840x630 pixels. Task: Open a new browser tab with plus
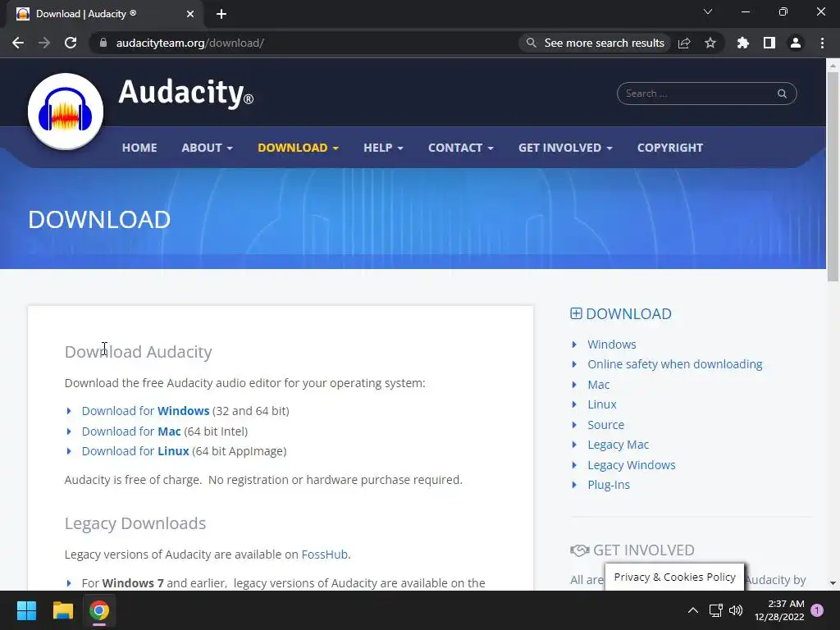221,14
